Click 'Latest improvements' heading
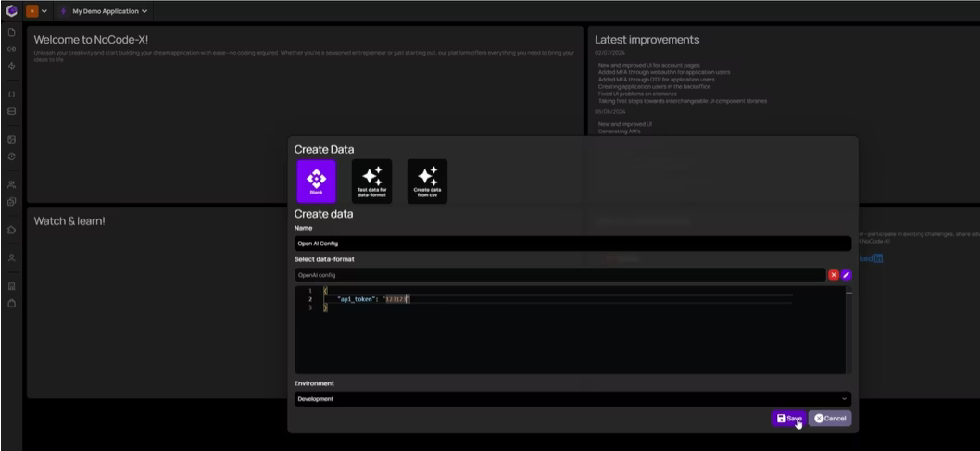980x451 pixels. 647,39
